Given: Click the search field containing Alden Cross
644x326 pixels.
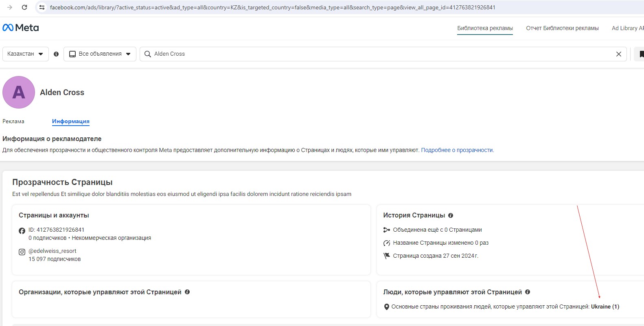Looking at the screenshot, I should click(379, 54).
